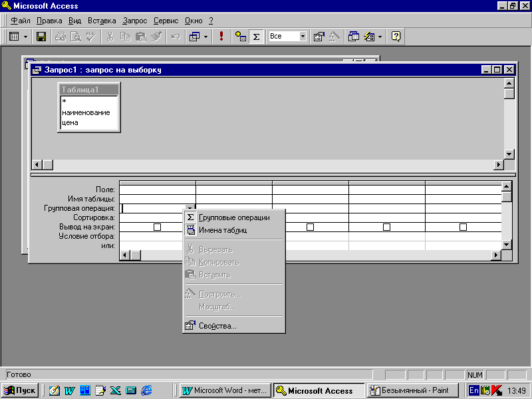Image resolution: width=532 pixels, height=399 pixels.
Task: Click the Show Table toolbar icon
Action: coord(241,37)
